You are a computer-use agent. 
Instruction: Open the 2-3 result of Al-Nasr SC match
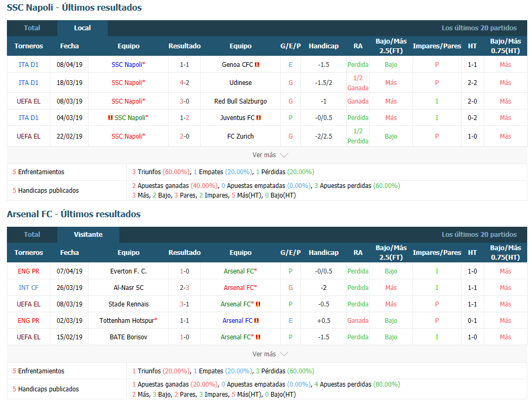pos(185,288)
